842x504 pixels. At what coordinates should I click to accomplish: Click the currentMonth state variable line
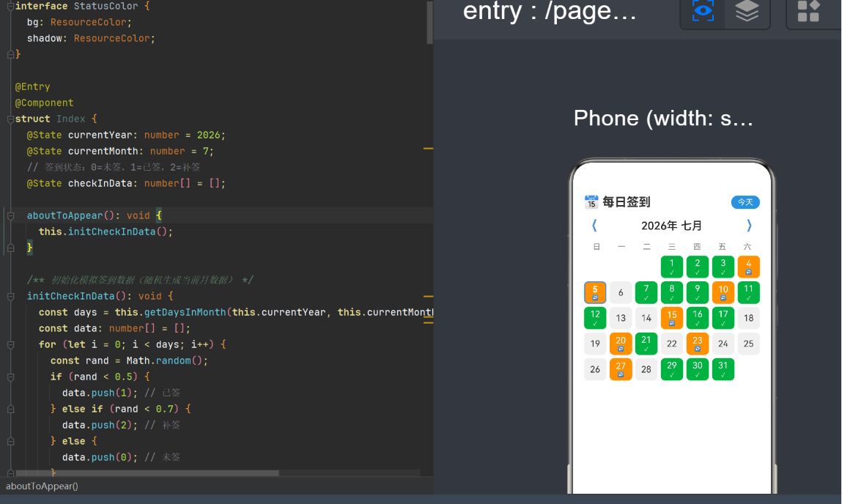[120, 152]
